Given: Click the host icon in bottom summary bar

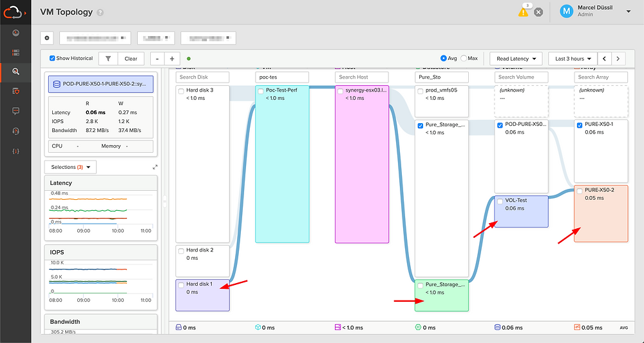Looking at the screenshot, I should pos(338,328).
